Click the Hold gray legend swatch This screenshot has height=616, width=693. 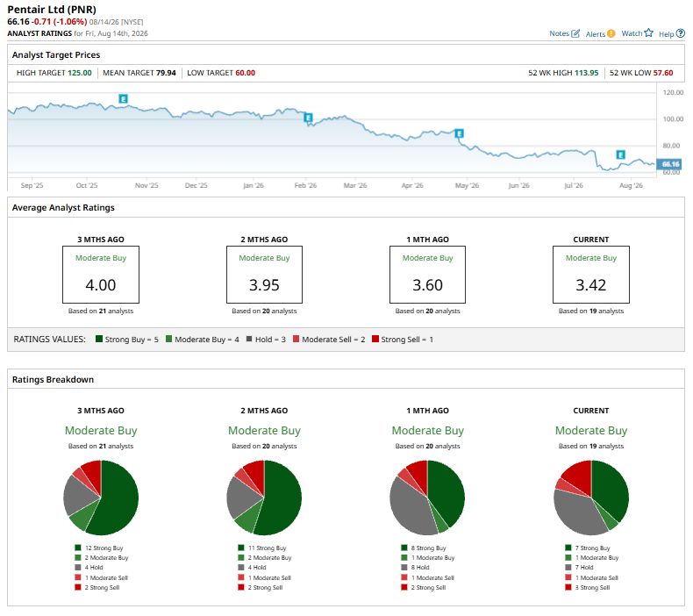pos(249,340)
